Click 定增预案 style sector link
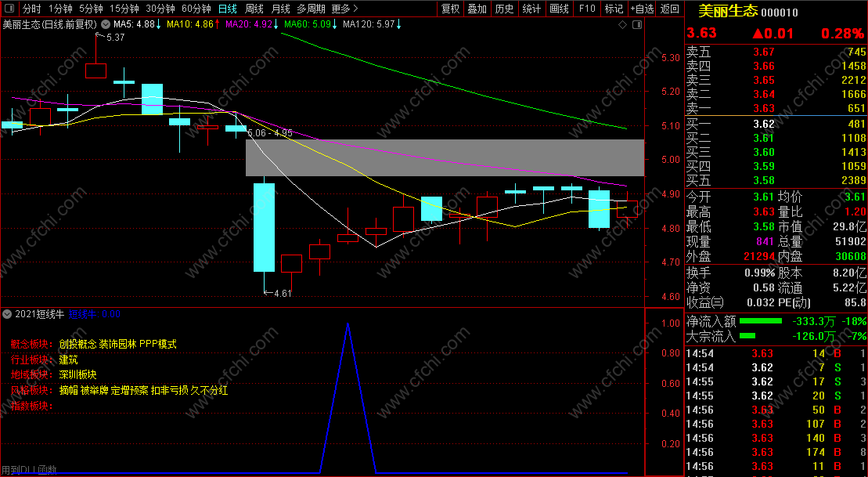 point(130,391)
